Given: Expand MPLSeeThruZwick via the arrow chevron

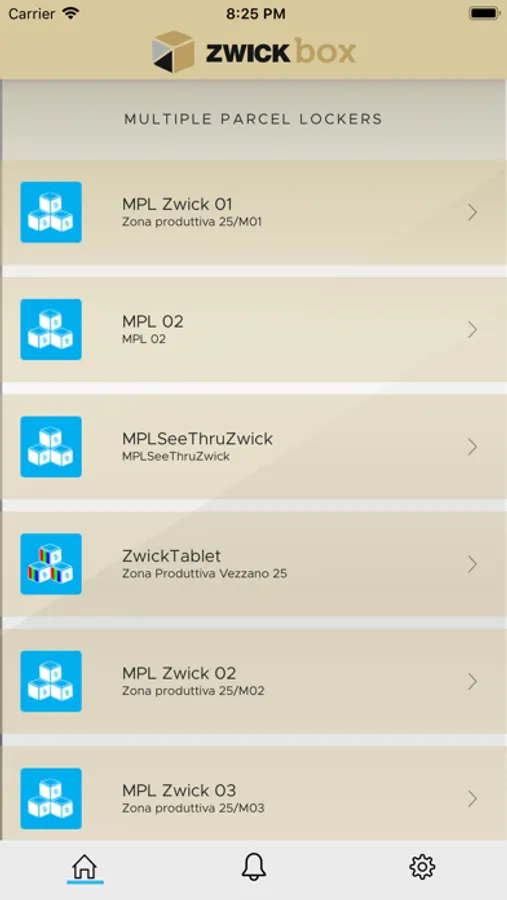Looking at the screenshot, I should [473, 447].
